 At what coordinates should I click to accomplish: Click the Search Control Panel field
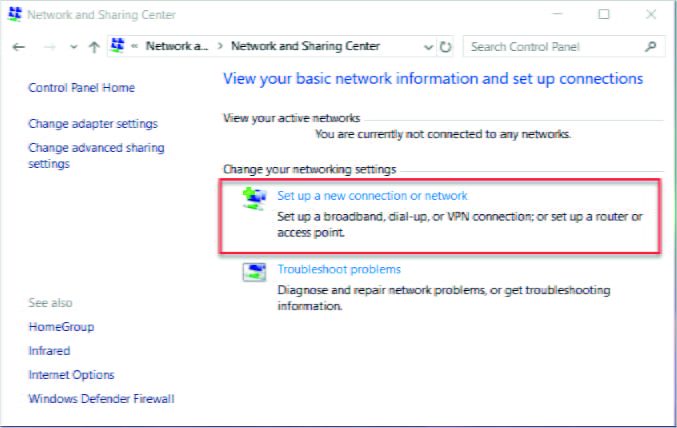[555, 47]
